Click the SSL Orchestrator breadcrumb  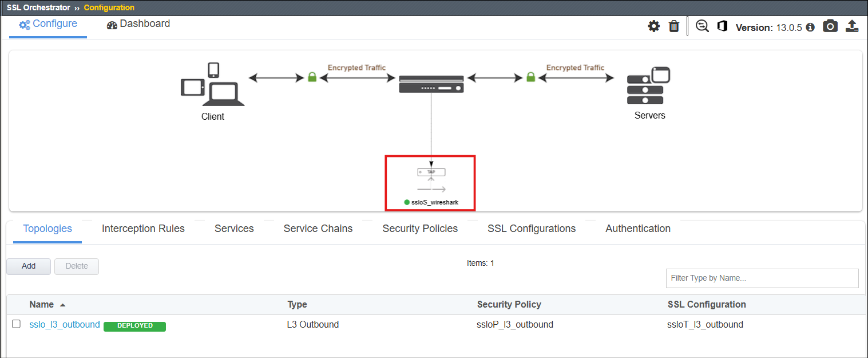[38, 7]
